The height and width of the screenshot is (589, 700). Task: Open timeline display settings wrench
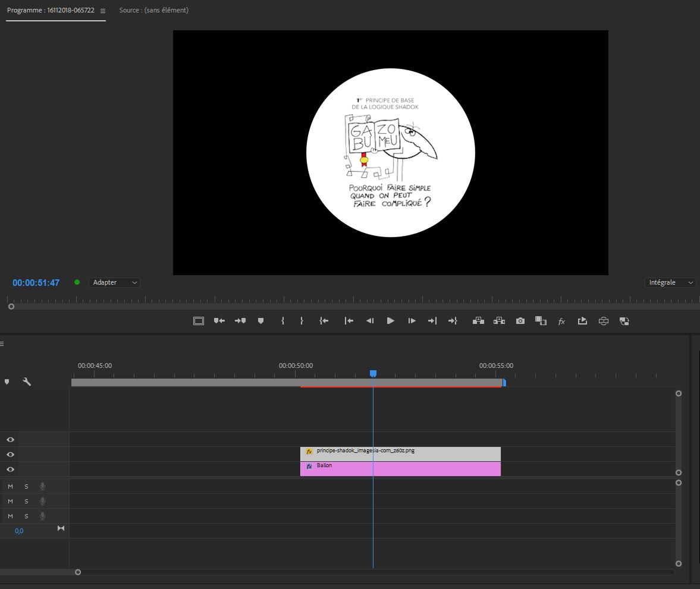click(x=27, y=382)
